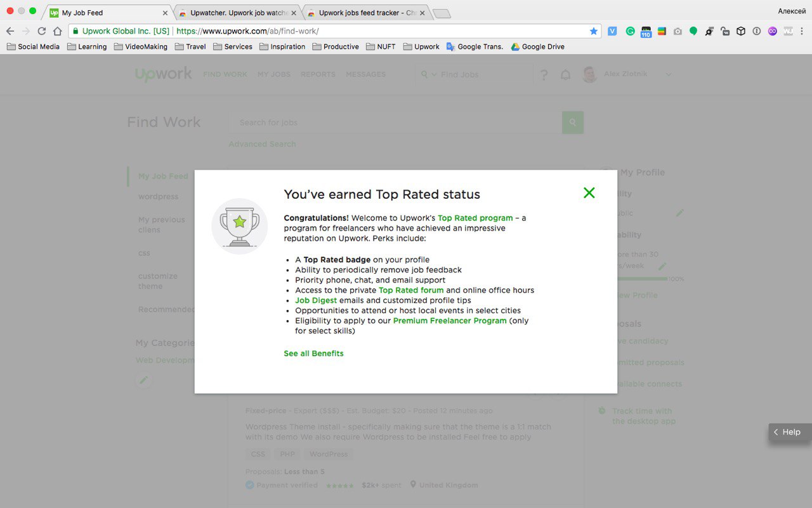Open the search type dropdown
Screen dimensions: 812x508
tap(428, 75)
